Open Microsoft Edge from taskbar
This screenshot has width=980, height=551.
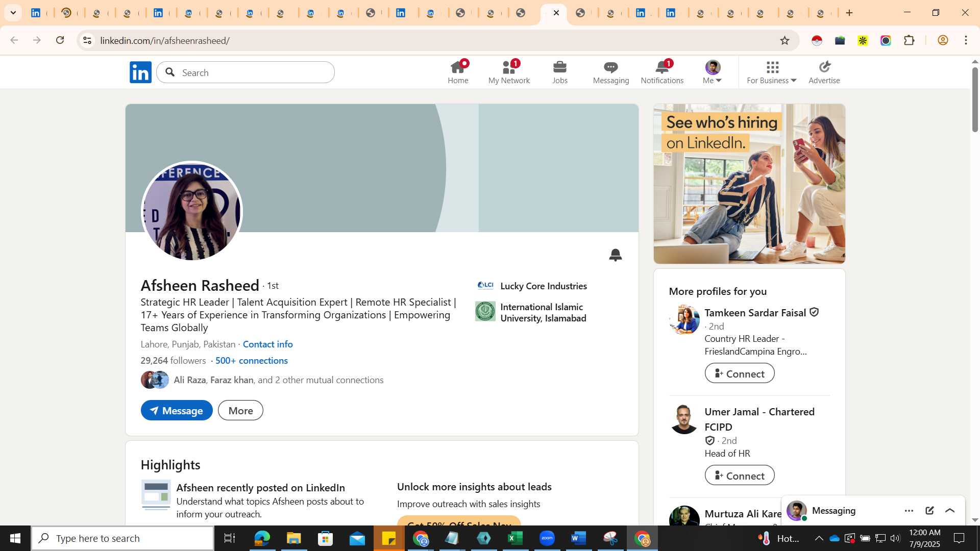(262, 538)
